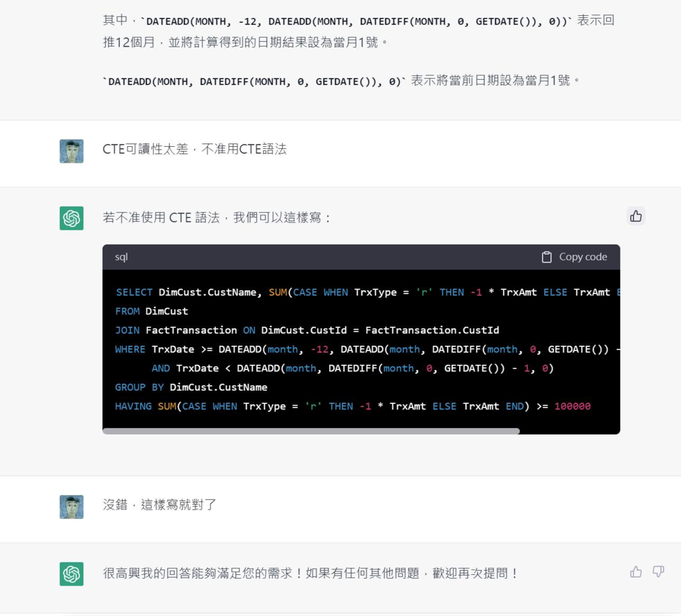This screenshot has width=681, height=616.
Task: Click the clipboard icon beside Copy code
Action: coord(547,257)
